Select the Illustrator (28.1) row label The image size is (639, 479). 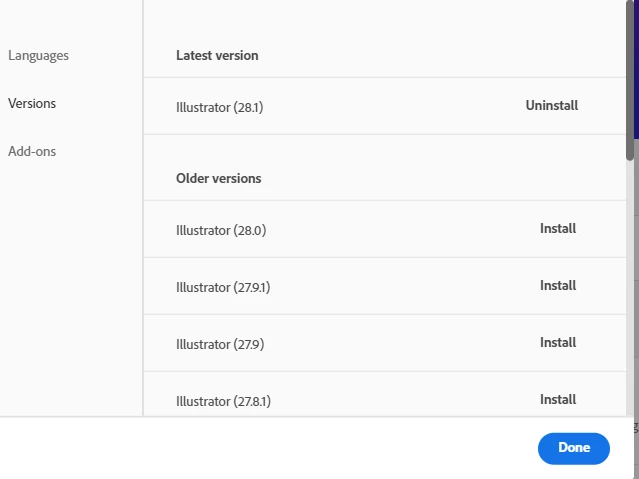[219, 106]
